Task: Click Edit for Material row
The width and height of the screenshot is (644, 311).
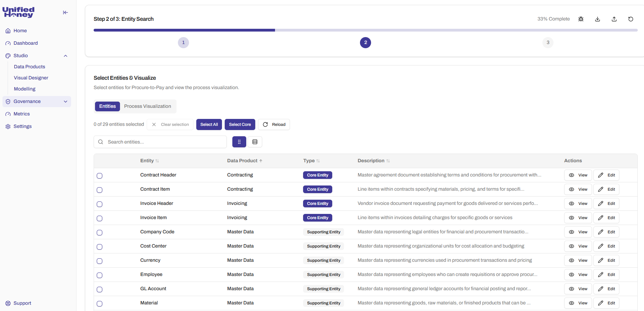Action: tap(606, 303)
